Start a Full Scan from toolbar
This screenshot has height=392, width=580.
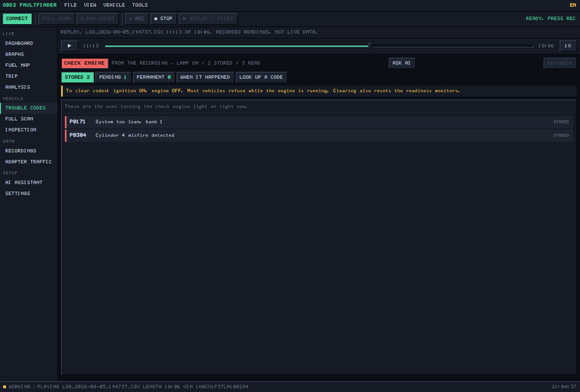pos(56,19)
